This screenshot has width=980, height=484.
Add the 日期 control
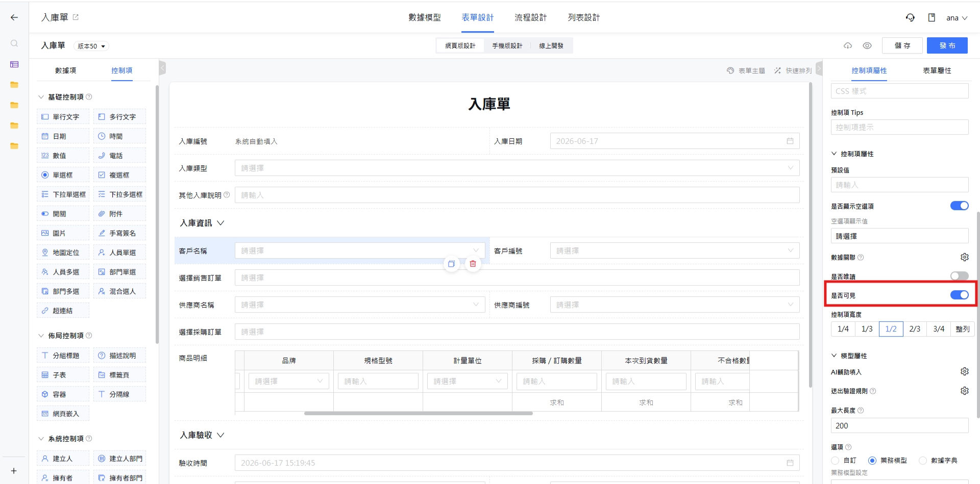click(63, 136)
